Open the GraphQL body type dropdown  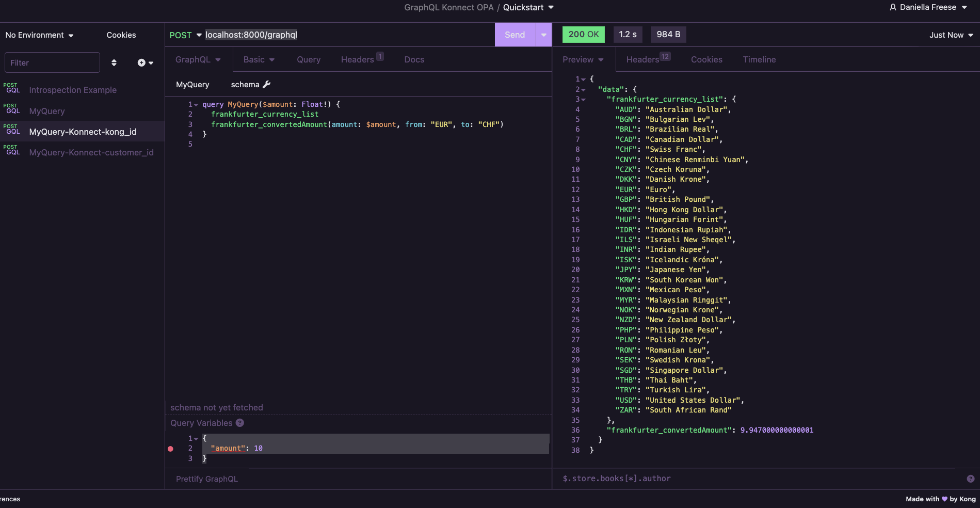pos(198,59)
